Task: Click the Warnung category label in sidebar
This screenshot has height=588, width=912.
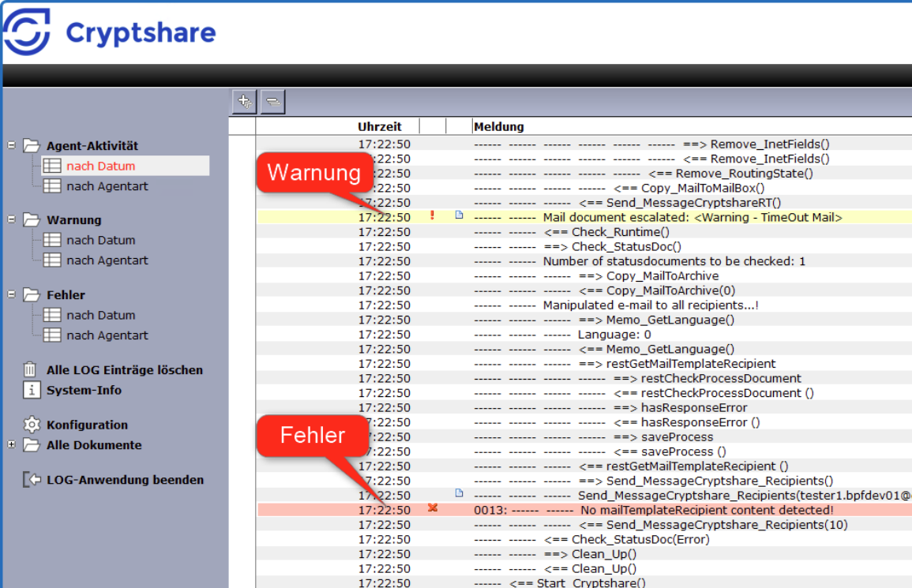Action: pos(74,220)
